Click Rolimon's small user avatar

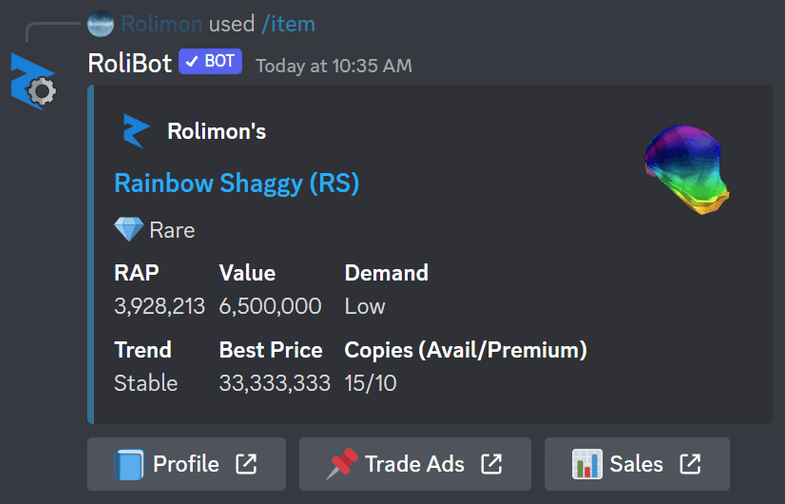[100, 24]
